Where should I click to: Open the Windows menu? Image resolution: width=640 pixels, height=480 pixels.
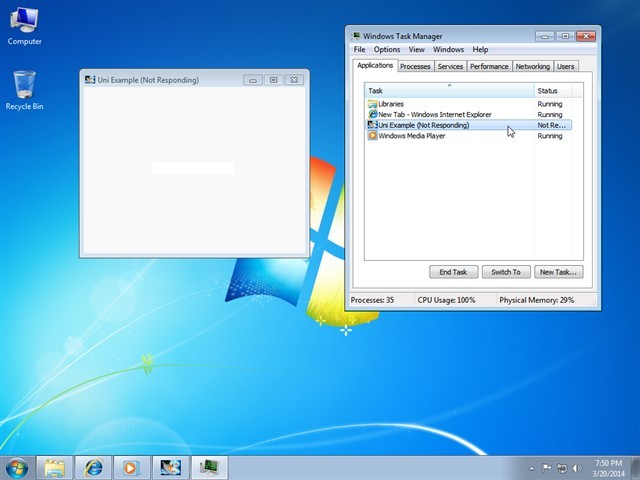pyautogui.click(x=448, y=49)
